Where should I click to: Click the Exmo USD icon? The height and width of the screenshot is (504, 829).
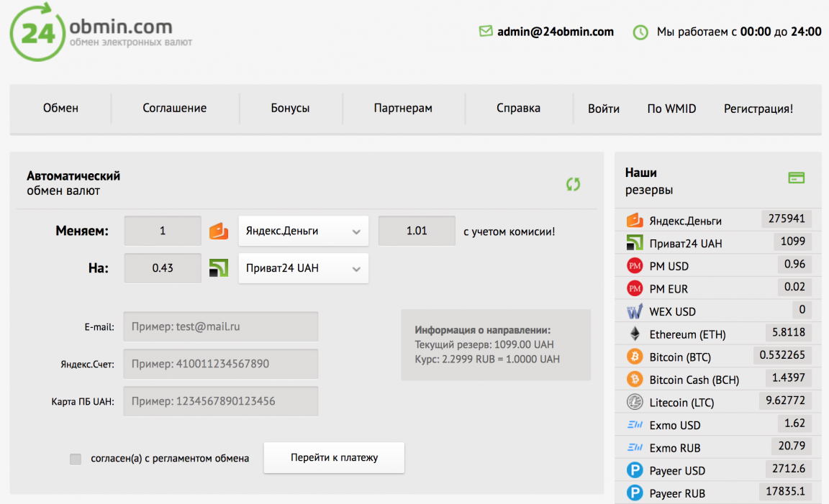tap(635, 424)
